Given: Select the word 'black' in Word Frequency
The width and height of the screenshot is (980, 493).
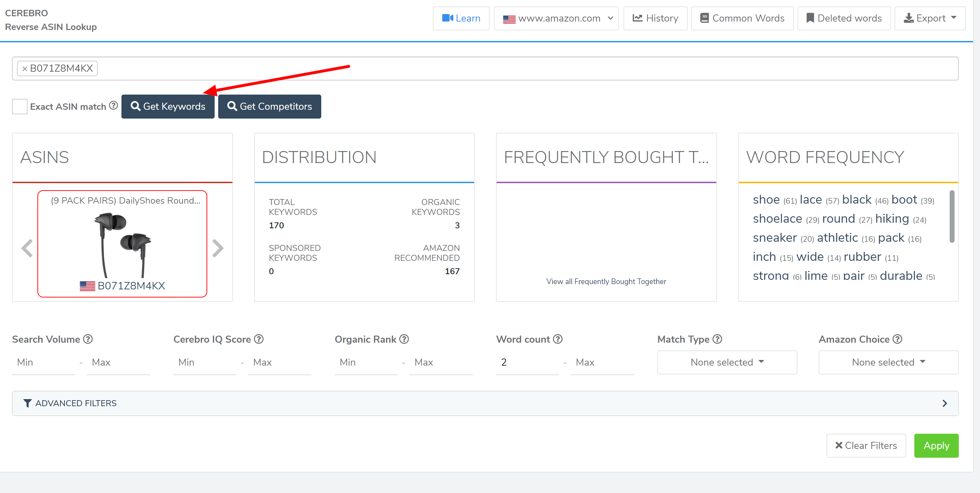Looking at the screenshot, I should click(x=857, y=200).
